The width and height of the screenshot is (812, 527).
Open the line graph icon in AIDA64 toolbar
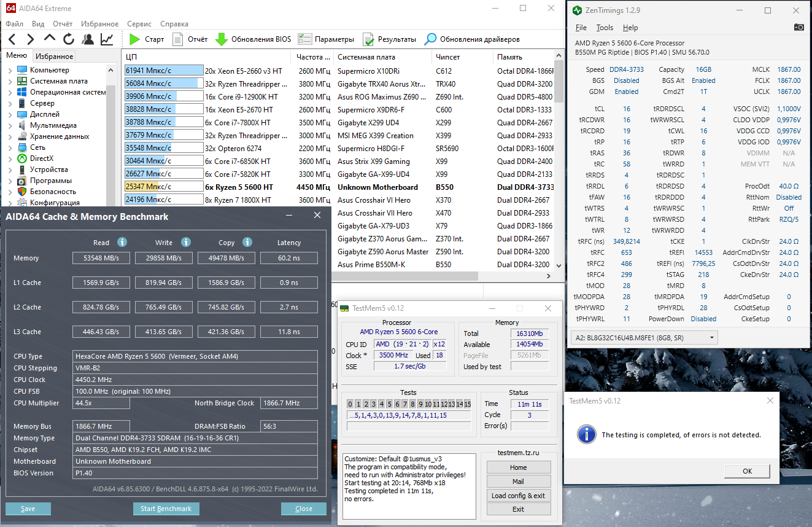pos(107,39)
